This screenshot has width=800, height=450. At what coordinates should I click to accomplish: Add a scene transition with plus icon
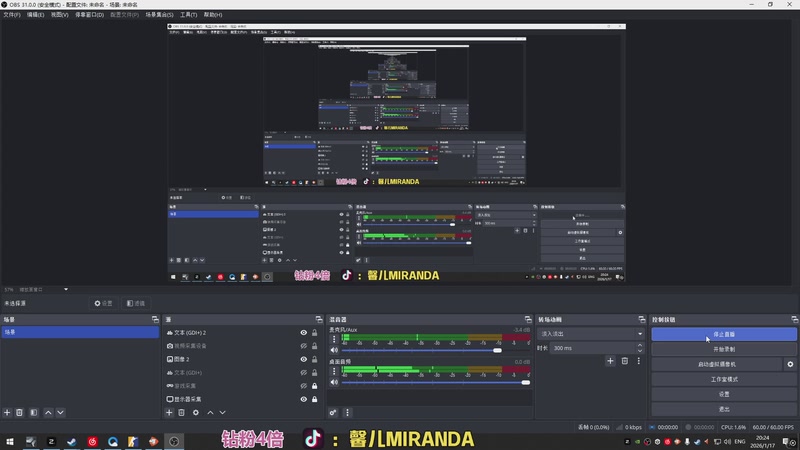(x=610, y=361)
